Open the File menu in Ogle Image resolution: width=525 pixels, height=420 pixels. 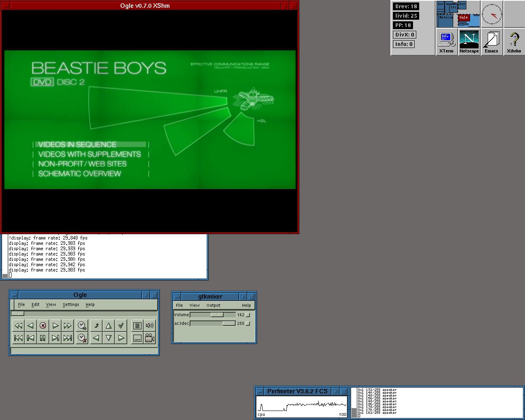(x=21, y=304)
